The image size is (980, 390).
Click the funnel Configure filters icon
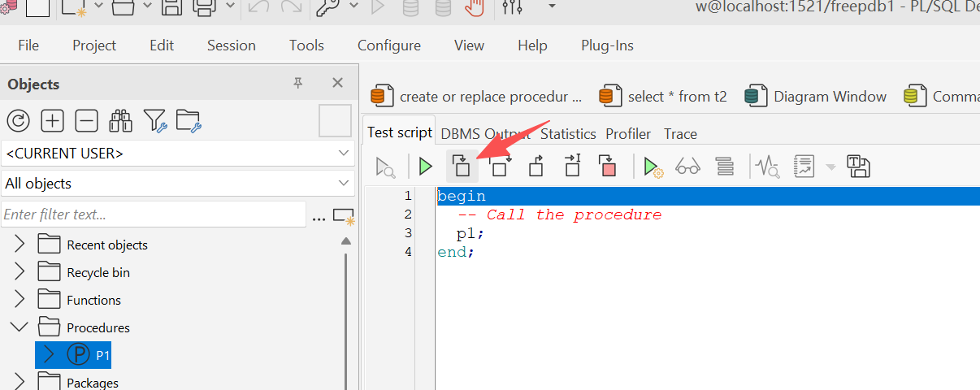coord(155,121)
